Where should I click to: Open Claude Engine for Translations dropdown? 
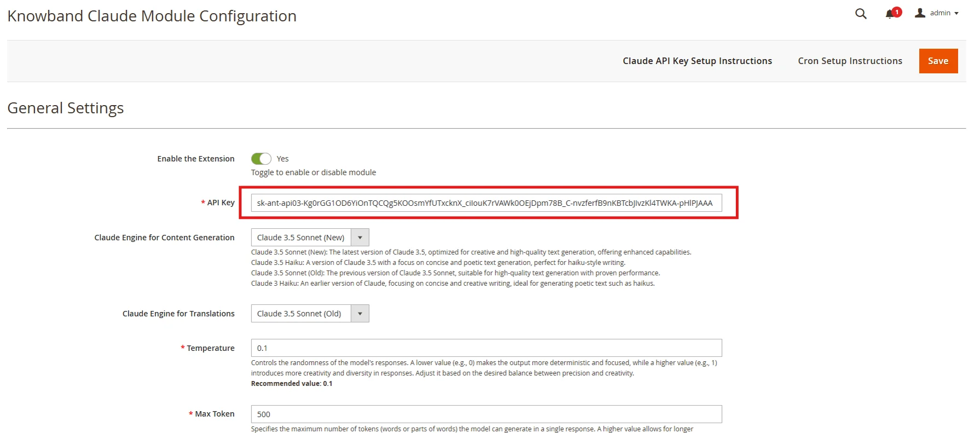click(310, 314)
